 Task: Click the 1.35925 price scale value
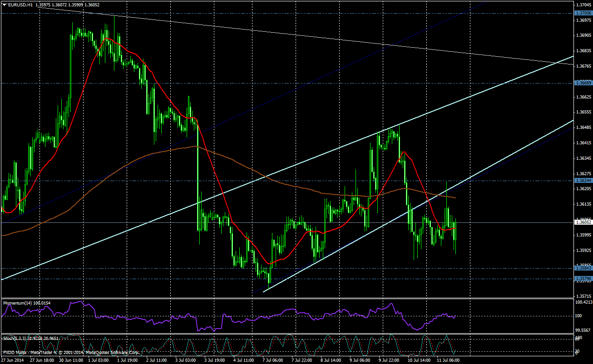[583, 250]
